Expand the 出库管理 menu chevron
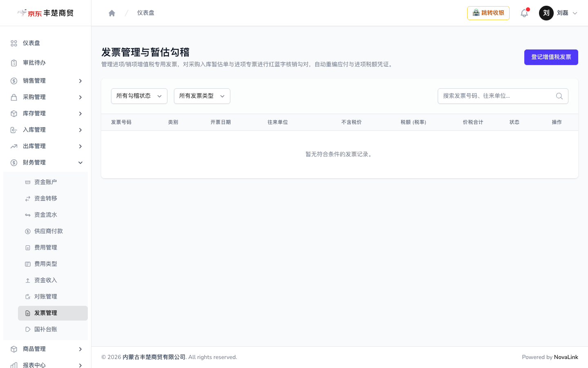This screenshot has height=368, width=588. pyautogui.click(x=80, y=146)
